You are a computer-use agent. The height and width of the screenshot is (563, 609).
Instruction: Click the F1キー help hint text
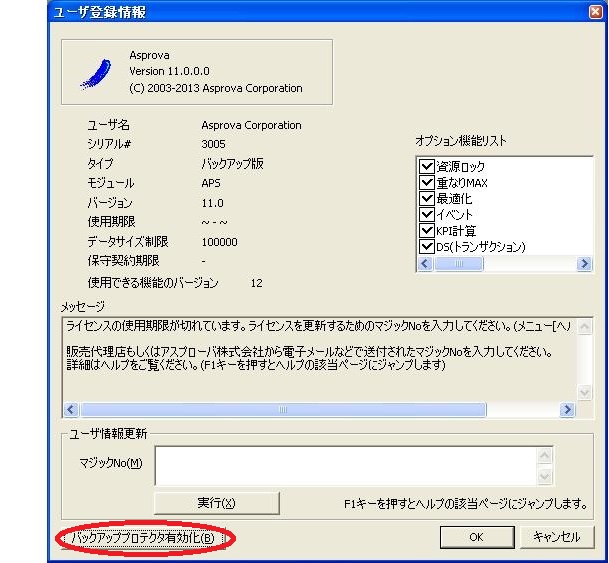pos(465,504)
